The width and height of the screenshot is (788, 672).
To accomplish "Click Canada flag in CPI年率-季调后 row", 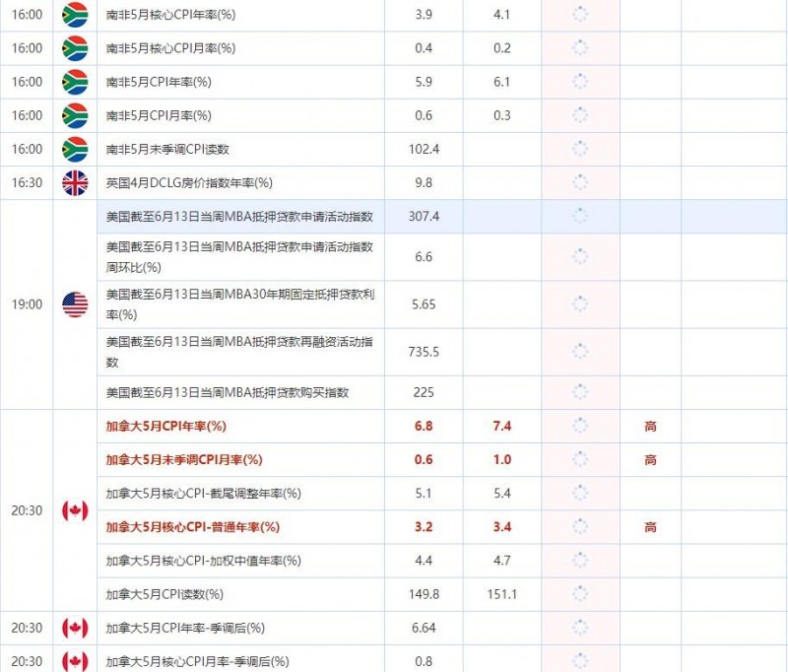I will coord(75,628).
